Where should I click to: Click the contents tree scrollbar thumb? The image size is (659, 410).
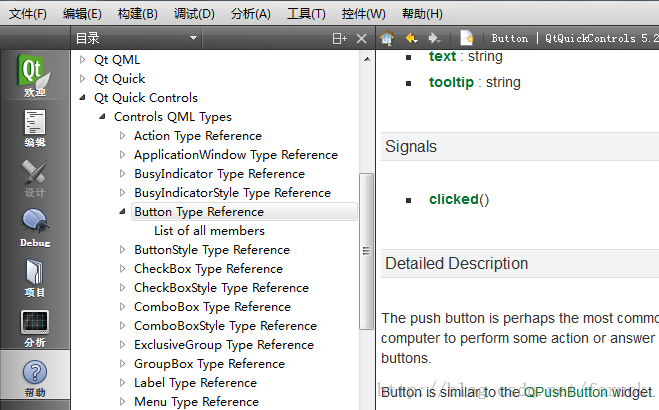pyautogui.click(x=366, y=251)
